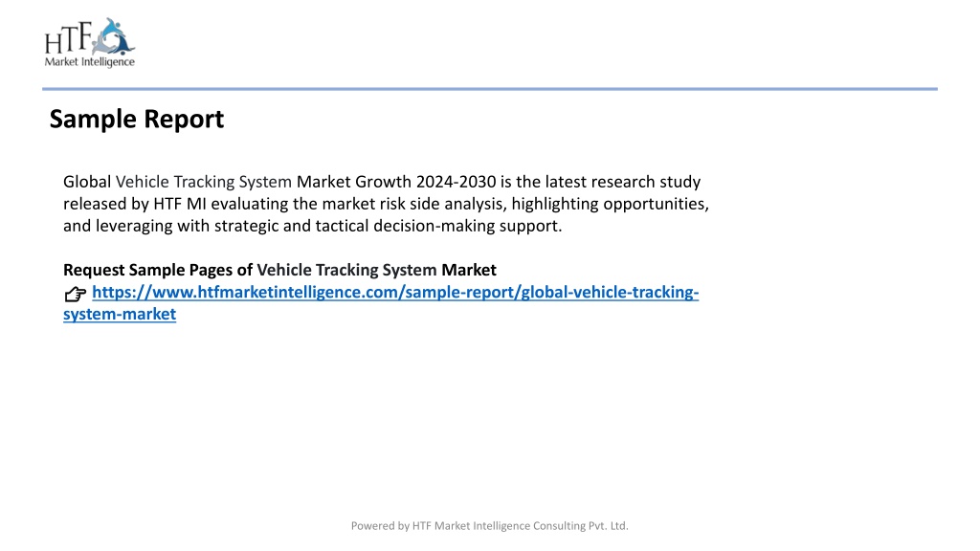Click the HTF Market Intelligence logo
The width and height of the screenshot is (980, 551).
point(89,42)
